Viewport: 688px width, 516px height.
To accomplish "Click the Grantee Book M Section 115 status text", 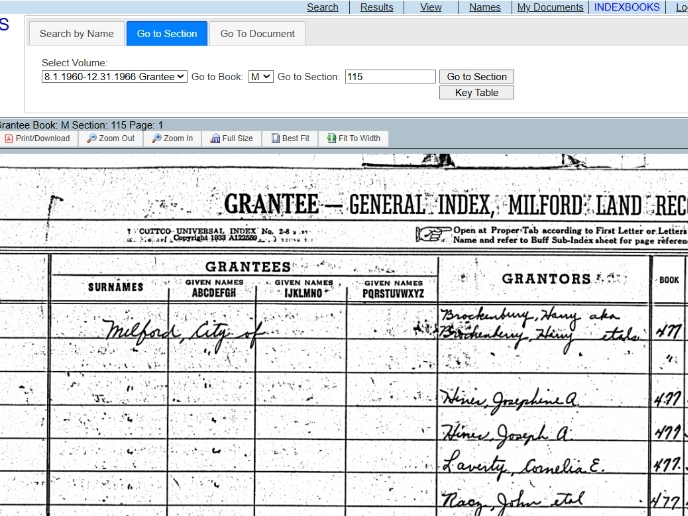I will click(82, 125).
